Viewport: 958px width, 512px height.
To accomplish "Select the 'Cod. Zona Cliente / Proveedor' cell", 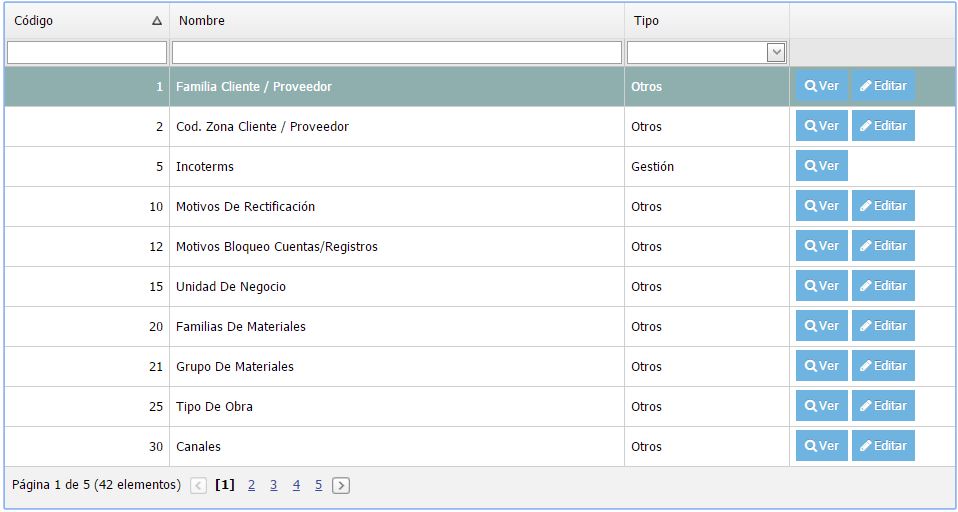I will pyautogui.click(x=397, y=126).
